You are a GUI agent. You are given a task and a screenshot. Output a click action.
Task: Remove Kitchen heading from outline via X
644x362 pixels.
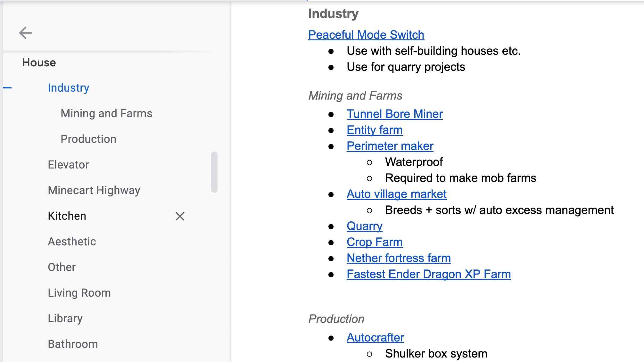[180, 216]
